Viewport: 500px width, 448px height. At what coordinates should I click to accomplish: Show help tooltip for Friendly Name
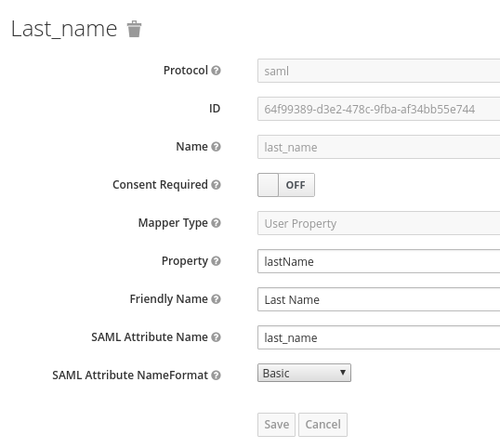[216, 299]
